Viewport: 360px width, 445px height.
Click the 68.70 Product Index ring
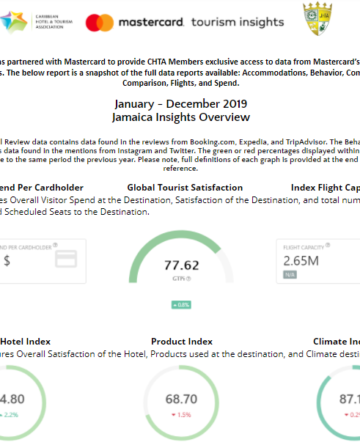click(x=181, y=403)
